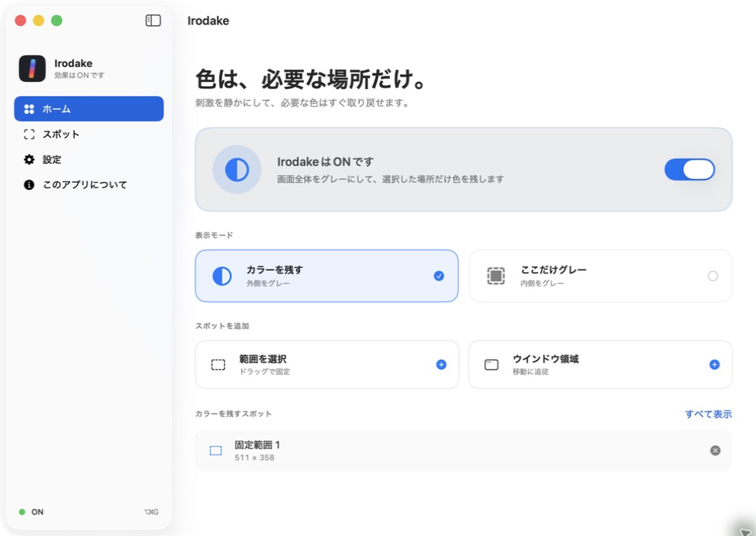Viewport: 756px width, 536px height.
Task: Click the 設定 gear icon
Action: tap(29, 159)
